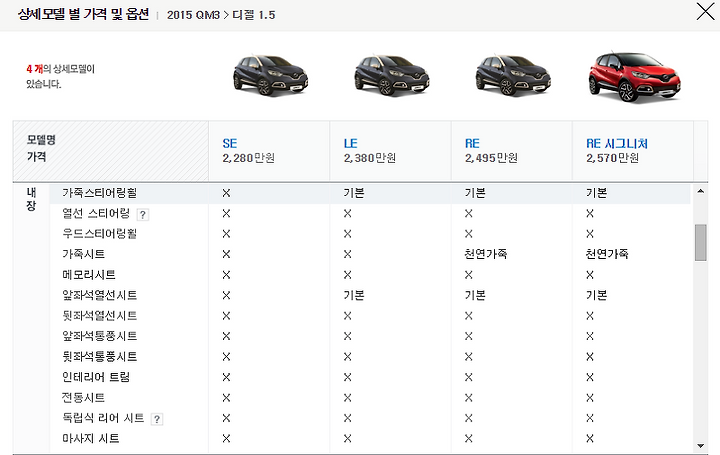Viewport: 720px width, 455px height.
Task: Open help icon next to 열선 스티어링
Action: 143,214
